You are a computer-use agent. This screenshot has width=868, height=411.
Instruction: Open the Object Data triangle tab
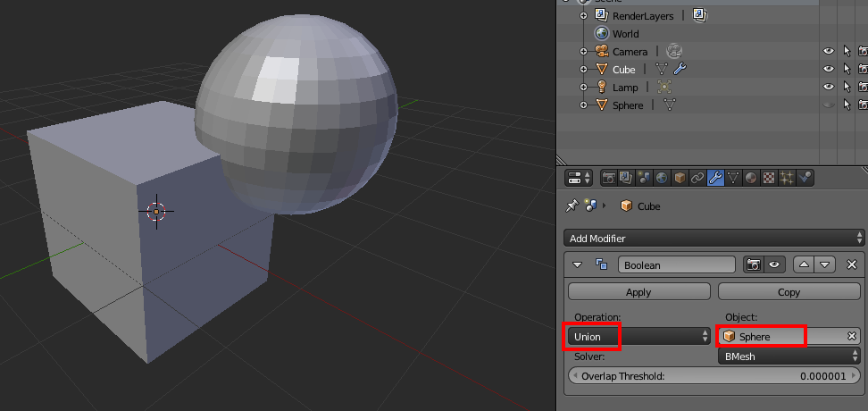pyautogui.click(x=733, y=178)
